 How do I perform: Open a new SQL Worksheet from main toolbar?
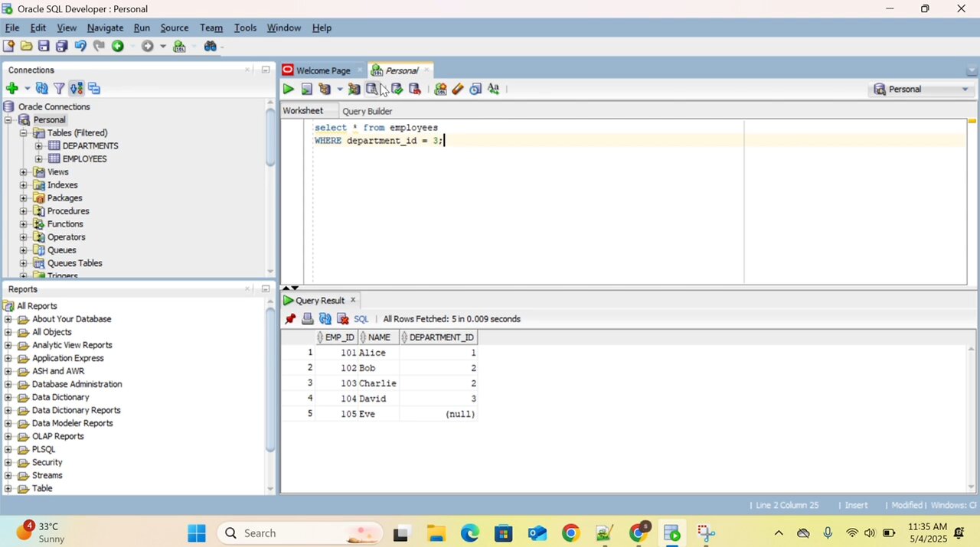[179, 46]
